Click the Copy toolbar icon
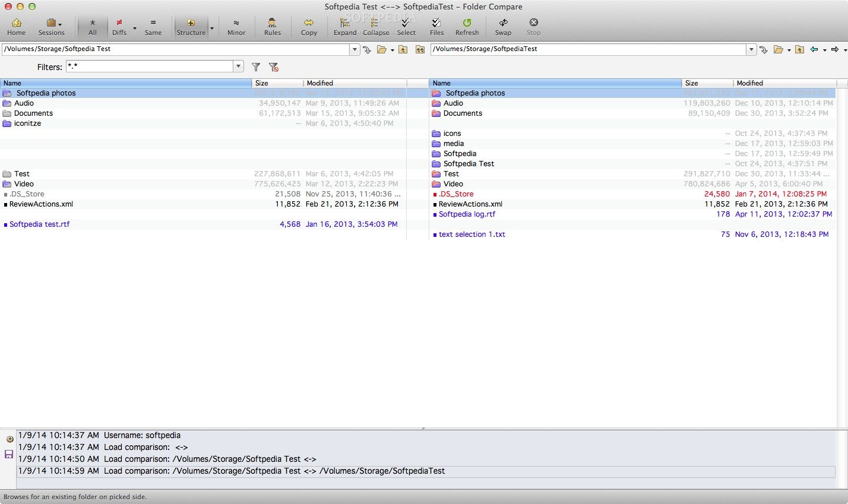Screen dimensions: 848x504 click(x=309, y=27)
